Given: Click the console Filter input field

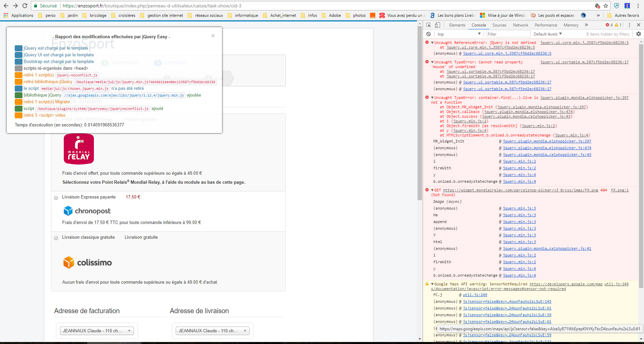Looking at the screenshot, I should 508,34.
